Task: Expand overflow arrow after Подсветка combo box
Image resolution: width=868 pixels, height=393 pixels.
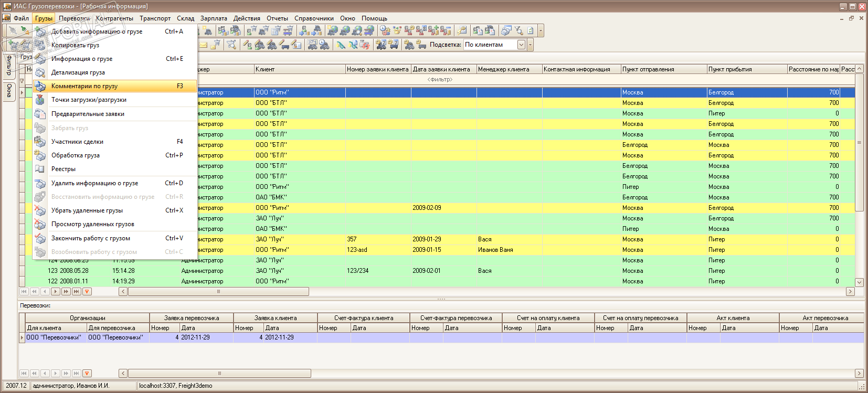Action: [x=531, y=45]
